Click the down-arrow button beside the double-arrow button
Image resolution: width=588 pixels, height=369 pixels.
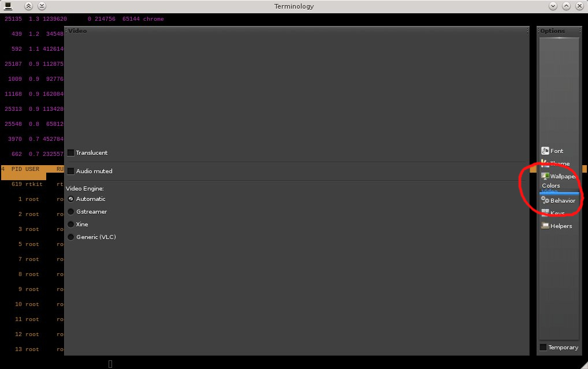point(42,6)
